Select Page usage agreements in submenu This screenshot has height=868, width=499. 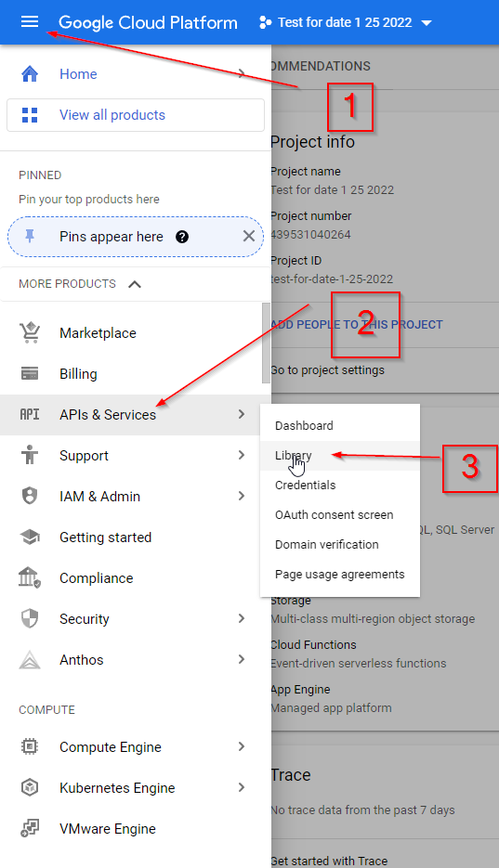point(340,575)
